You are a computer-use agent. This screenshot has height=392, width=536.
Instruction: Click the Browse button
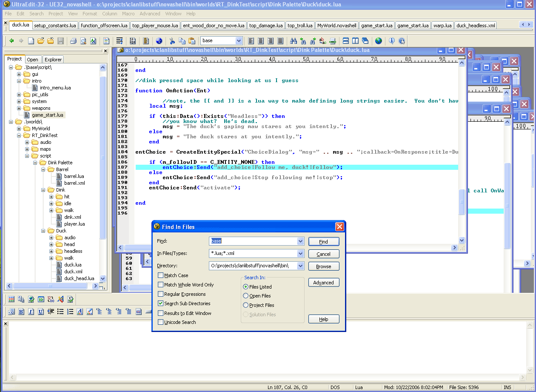[323, 266]
